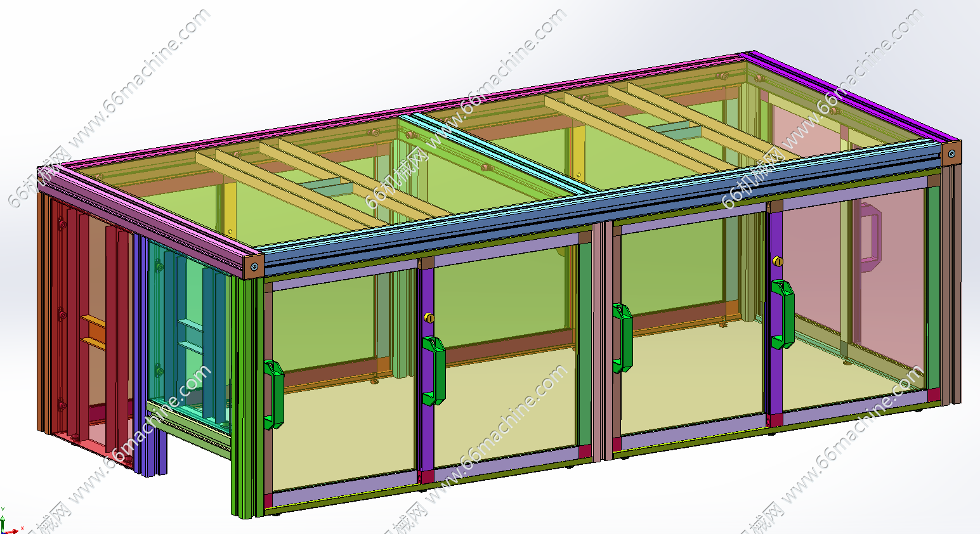Select the brown corner cap at the right roof corner

(x=951, y=153)
